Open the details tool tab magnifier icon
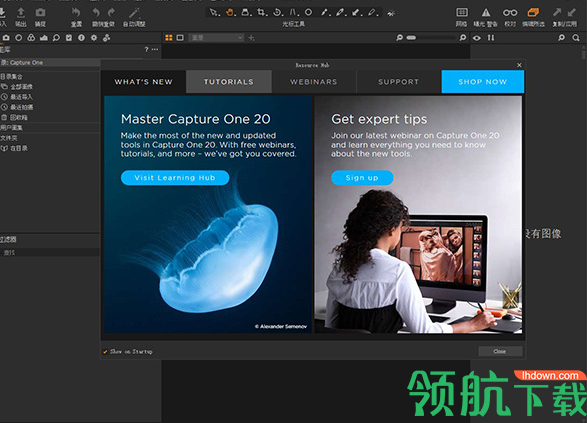587x423 pixels. [x=56, y=38]
